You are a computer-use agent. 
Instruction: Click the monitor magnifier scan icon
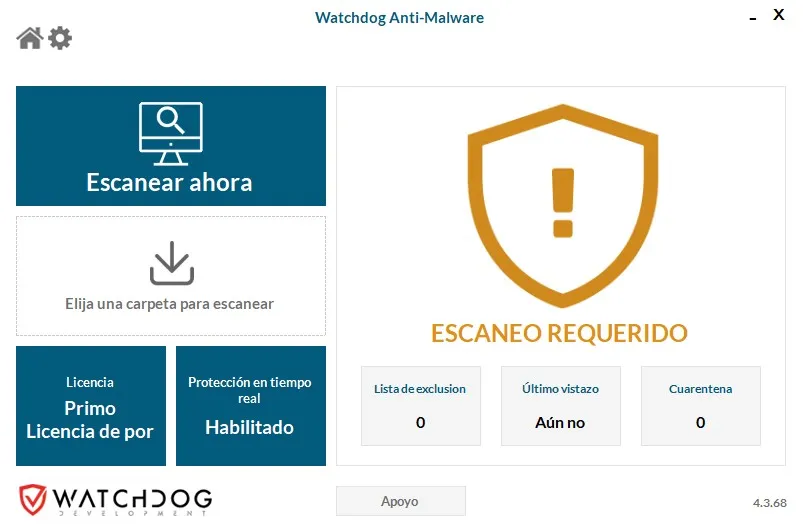pyautogui.click(x=171, y=133)
